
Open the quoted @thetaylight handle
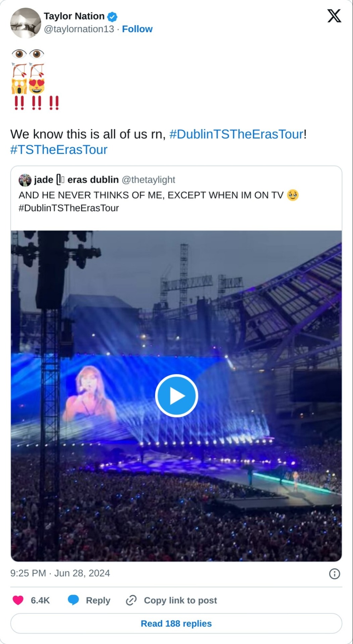coord(148,180)
